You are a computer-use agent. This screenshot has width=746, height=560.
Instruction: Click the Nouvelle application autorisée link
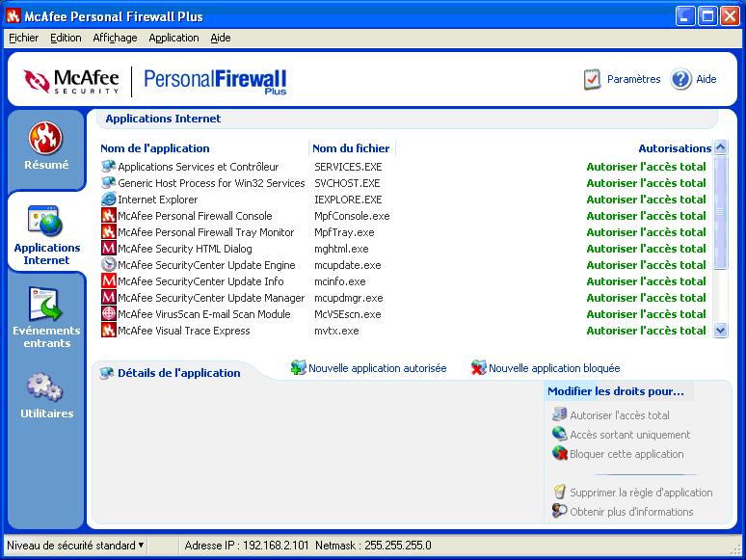(377, 368)
